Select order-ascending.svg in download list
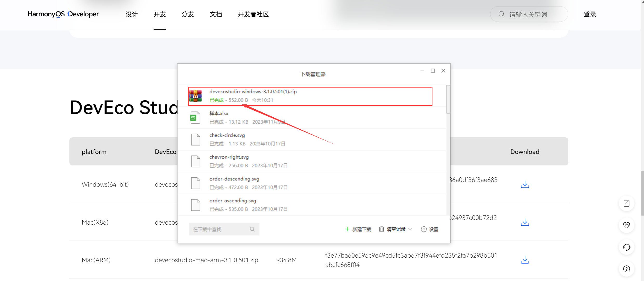Viewport: 644px width, 281px height. pyautogui.click(x=312, y=205)
